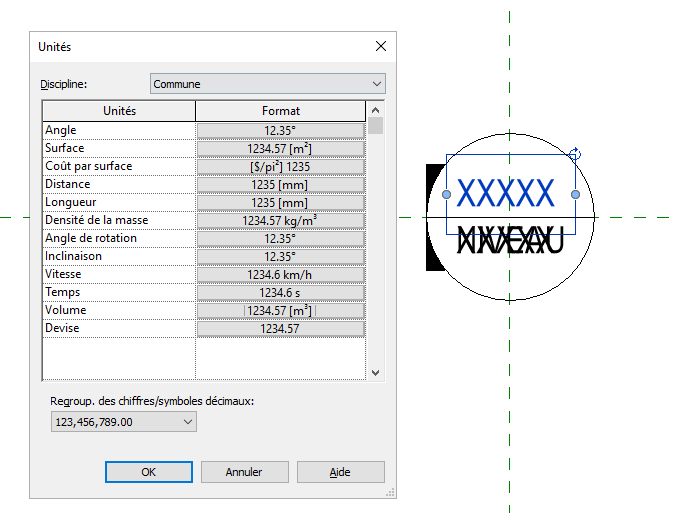673x513 pixels.
Task: Click the Densité de la masse format button
Action: point(281,221)
